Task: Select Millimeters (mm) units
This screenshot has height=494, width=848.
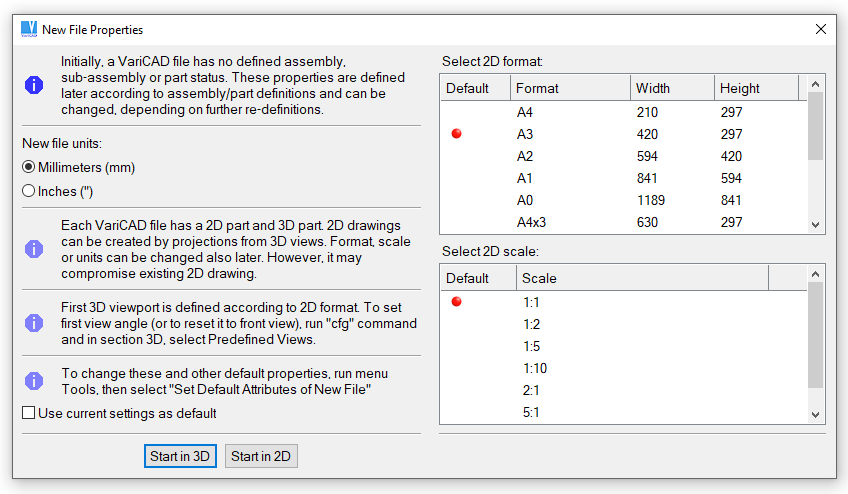Action: click(29, 167)
